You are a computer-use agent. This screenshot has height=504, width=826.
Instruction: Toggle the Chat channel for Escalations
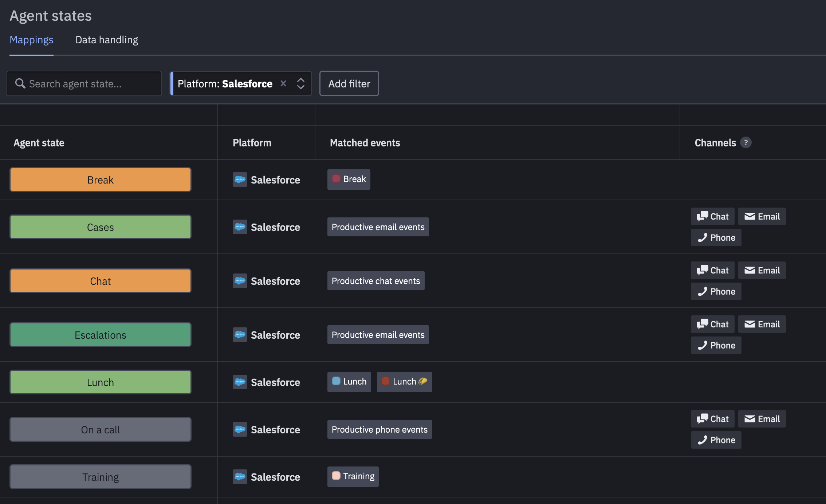click(x=712, y=324)
